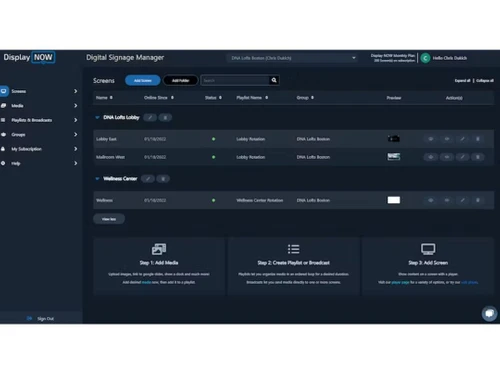Toggle the eye visibility icon for Wellness screen
This screenshot has width=500, height=375.
pyautogui.click(x=431, y=200)
